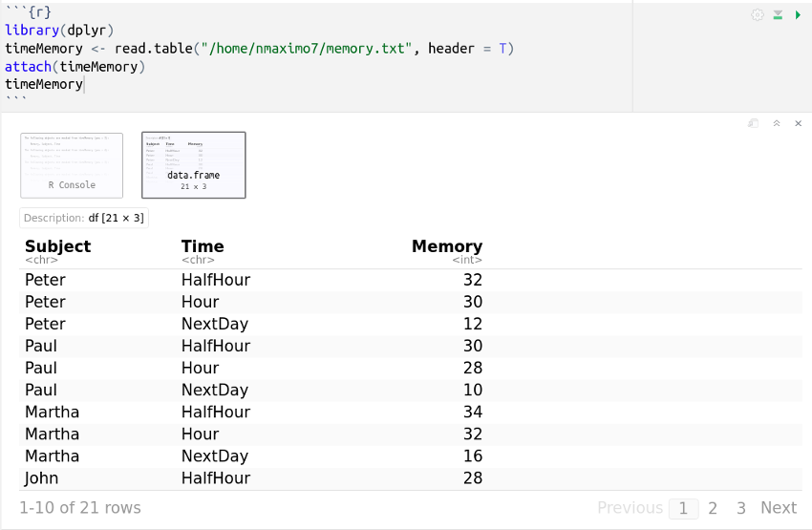Click the Previous pagination link

click(x=630, y=508)
